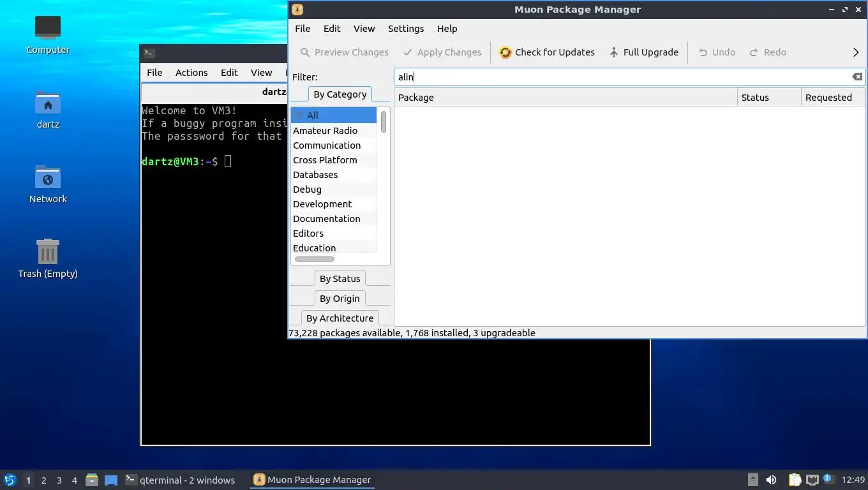
Task: Open the Network desktop icon
Action: (x=48, y=184)
